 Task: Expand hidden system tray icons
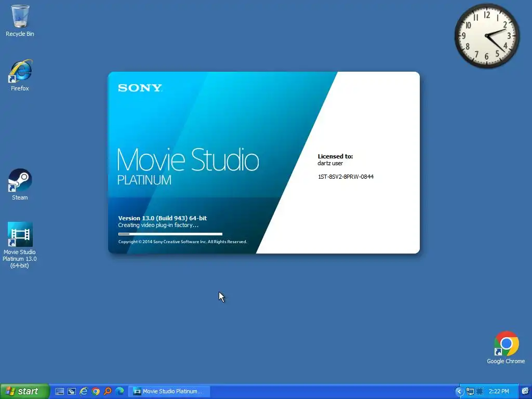coord(459,392)
